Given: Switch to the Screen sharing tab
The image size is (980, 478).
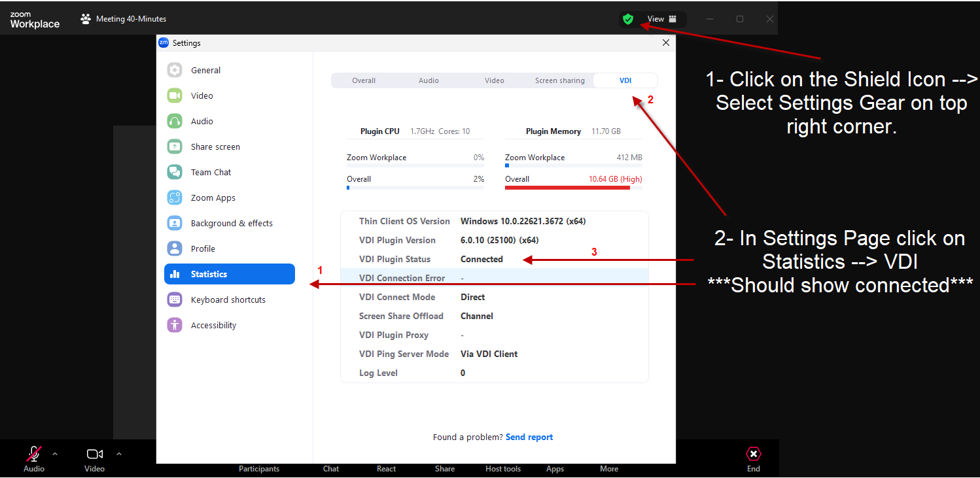Looking at the screenshot, I should point(560,80).
